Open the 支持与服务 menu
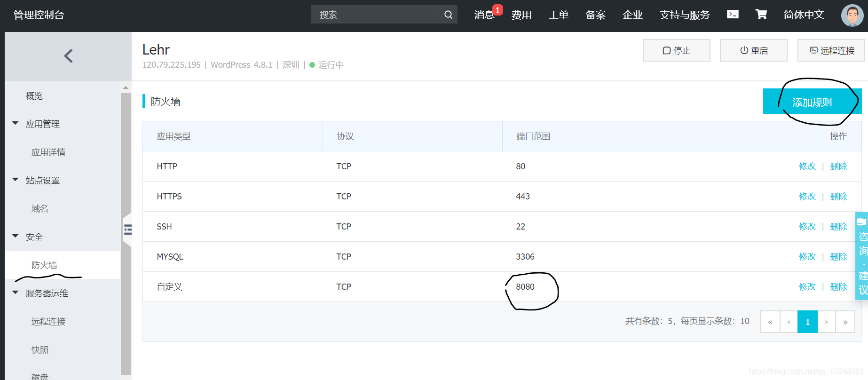 (x=685, y=15)
